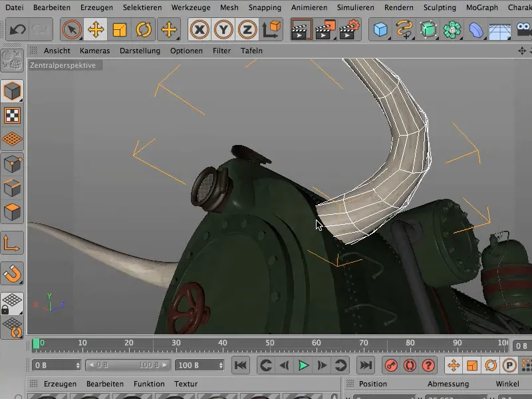Toggle snapping with the magnet icon
Viewport: 532px width, 399px height.
12,273
